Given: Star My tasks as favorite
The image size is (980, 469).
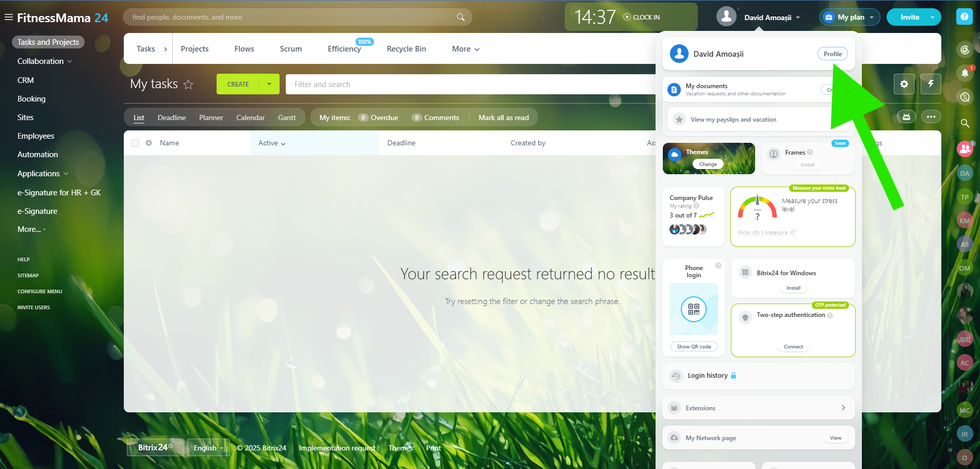Looking at the screenshot, I should click(x=188, y=85).
